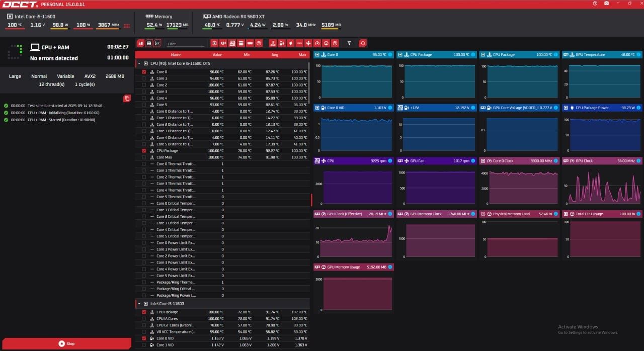Click the 'No errors detected' status text

(x=54, y=58)
